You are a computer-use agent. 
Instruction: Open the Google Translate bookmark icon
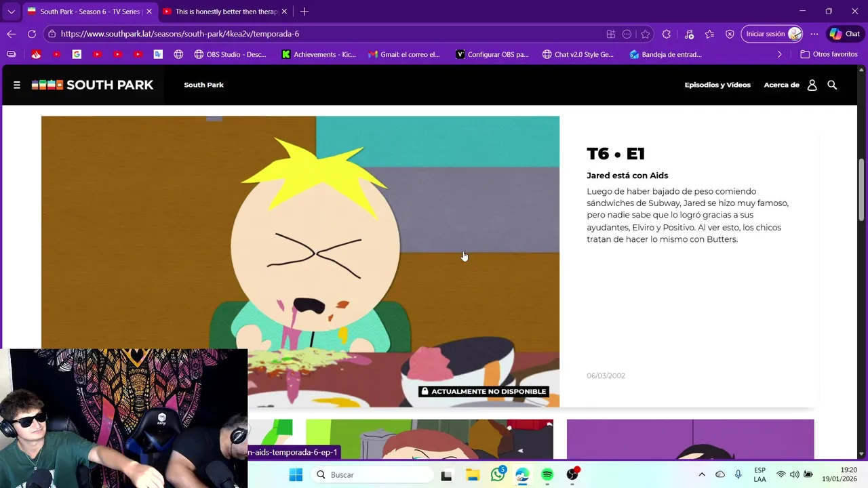(x=158, y=54)
